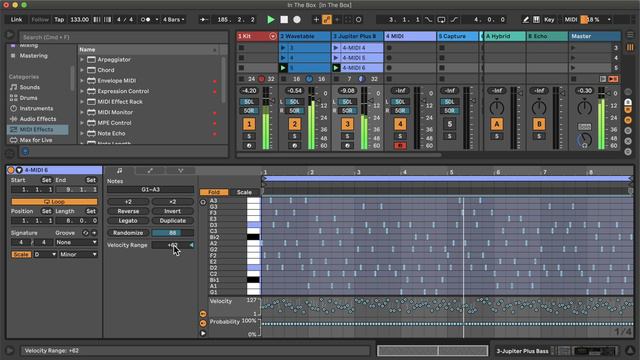Viewport: 640px width, 360px height.
Task: Select Sounds category in browser
Action: coord(29,87)
